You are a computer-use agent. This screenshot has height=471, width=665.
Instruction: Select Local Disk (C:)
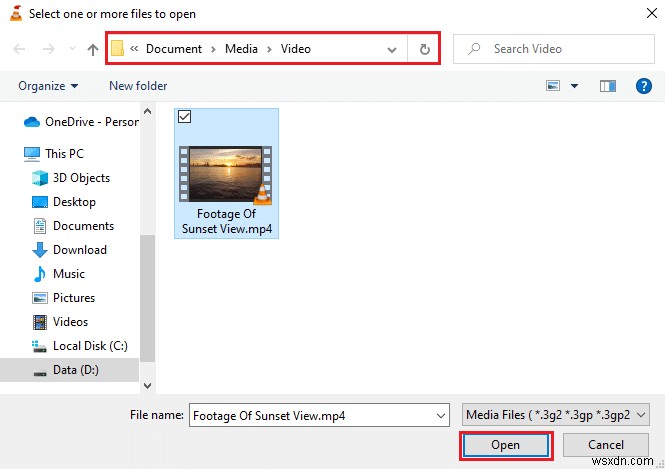point(79,346)
